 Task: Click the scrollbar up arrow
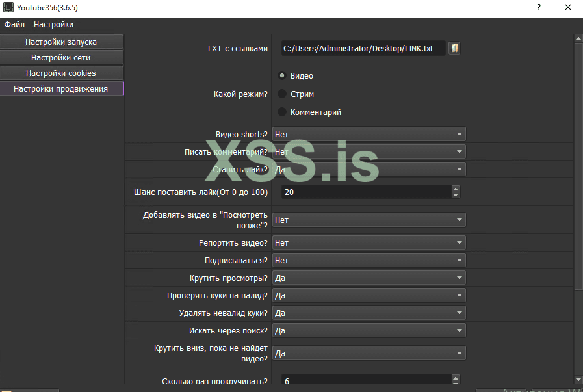pyautogui.click(x=578, y=38)
